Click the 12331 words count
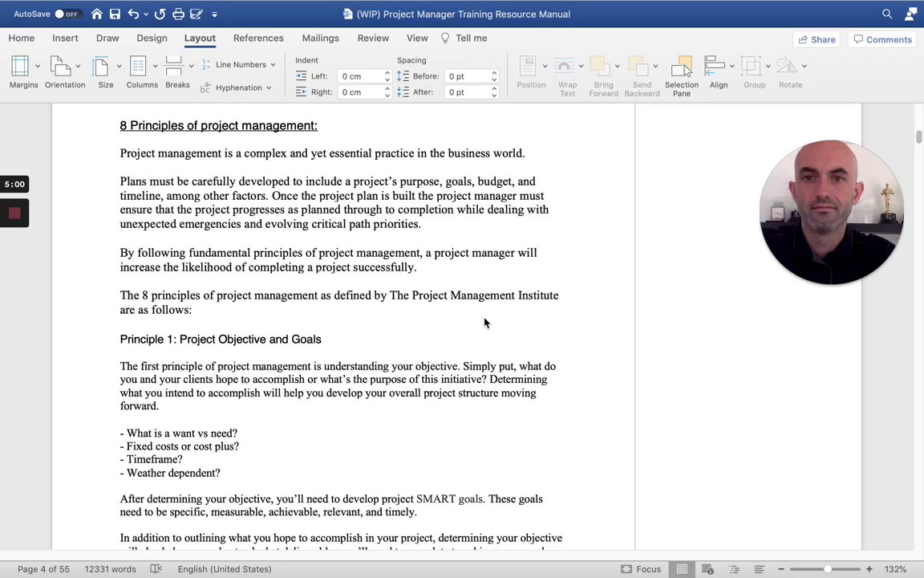Screen dimensions: 924x578 click(x=110, y=569)
